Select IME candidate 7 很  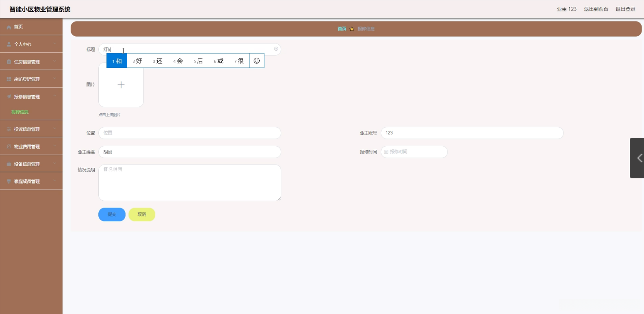pos(239,61)
